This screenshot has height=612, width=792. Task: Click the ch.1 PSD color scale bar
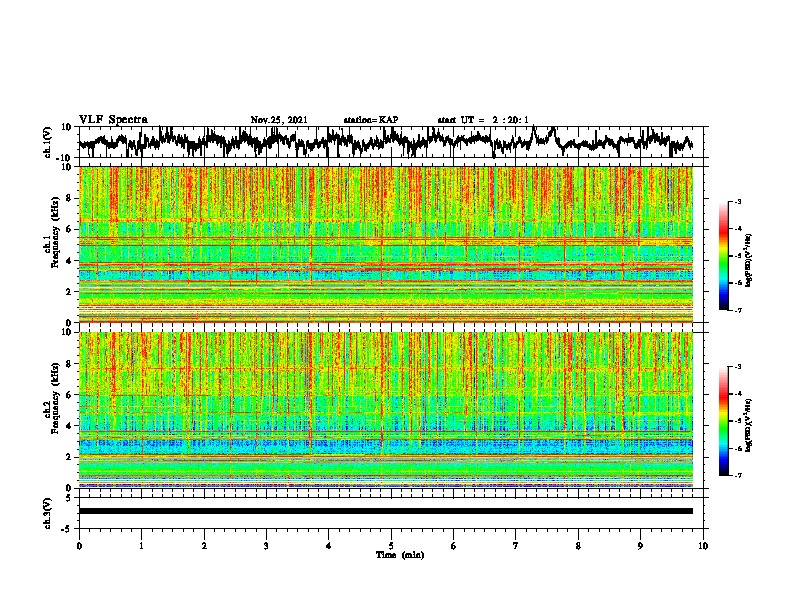723,256
